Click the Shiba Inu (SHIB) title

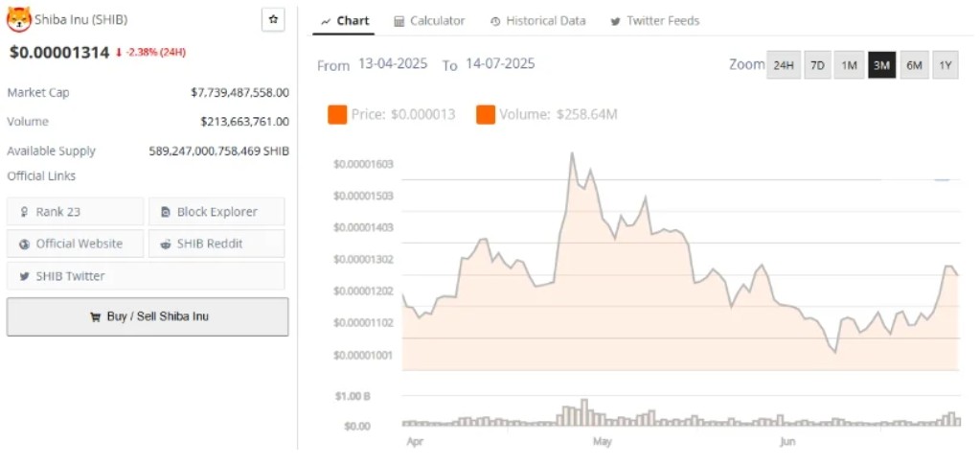81,20
